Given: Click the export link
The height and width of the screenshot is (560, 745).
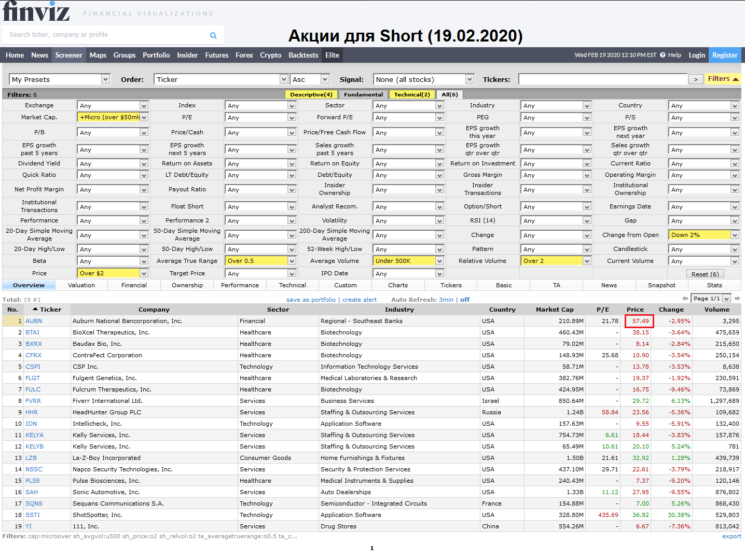Looking at the screenshot, I should pos(732,536).
